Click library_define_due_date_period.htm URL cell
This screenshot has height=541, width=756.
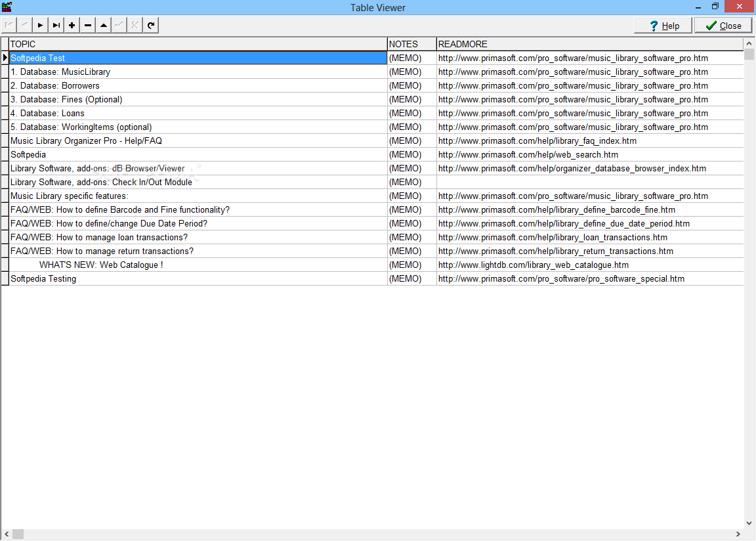590,224
